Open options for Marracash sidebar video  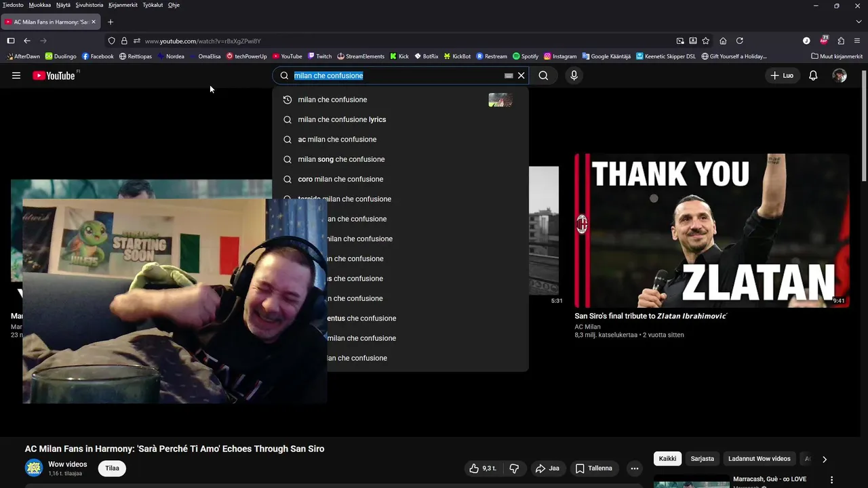click(x=832, y=480)
